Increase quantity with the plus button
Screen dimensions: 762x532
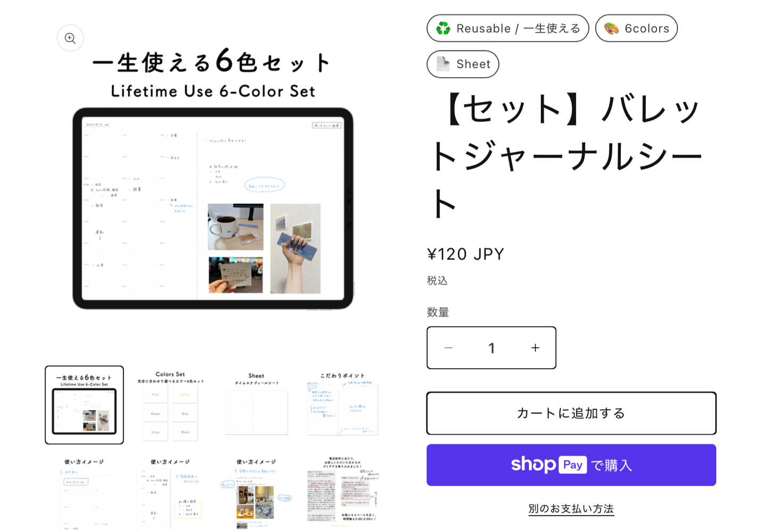click(535, 348)
